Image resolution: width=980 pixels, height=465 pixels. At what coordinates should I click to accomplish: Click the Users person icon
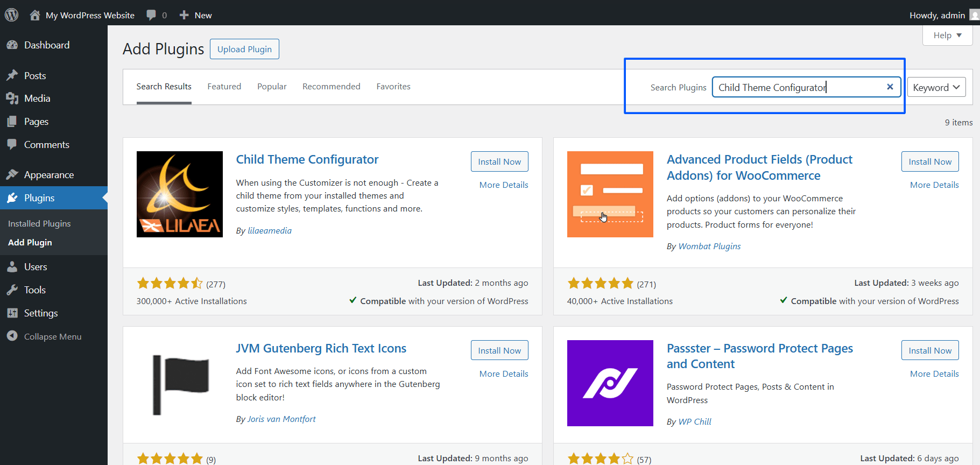[12, 267]
